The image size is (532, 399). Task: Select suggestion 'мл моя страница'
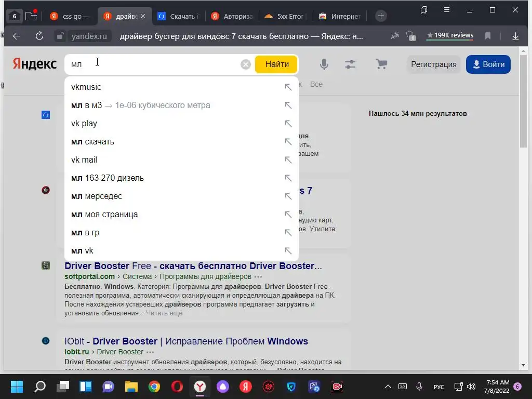tap(181, 215)
